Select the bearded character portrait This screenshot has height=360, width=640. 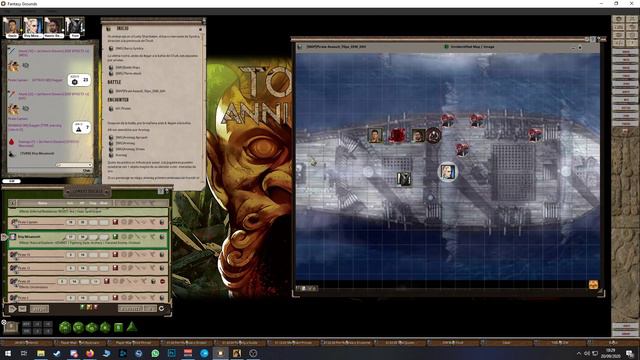(53, 26)
